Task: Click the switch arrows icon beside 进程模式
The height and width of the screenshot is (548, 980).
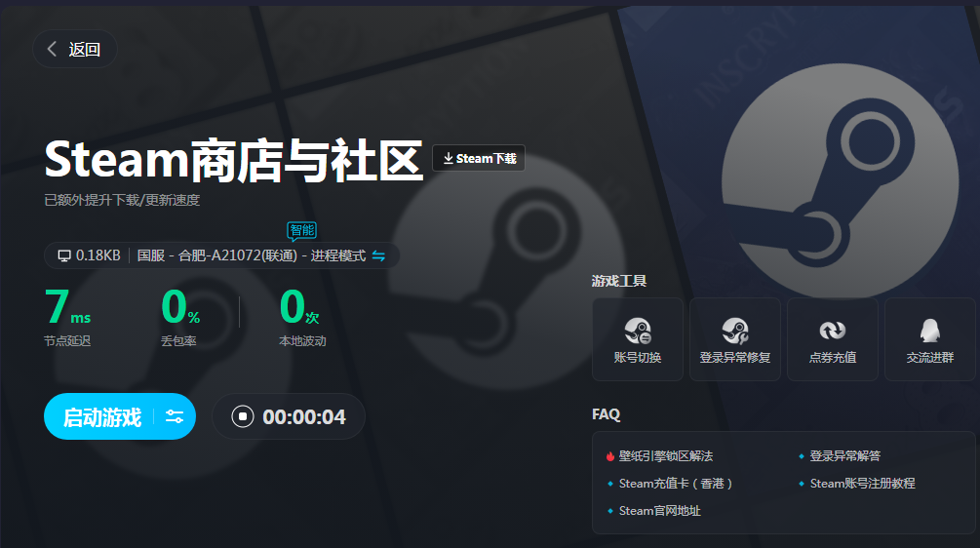Action: 379,255
